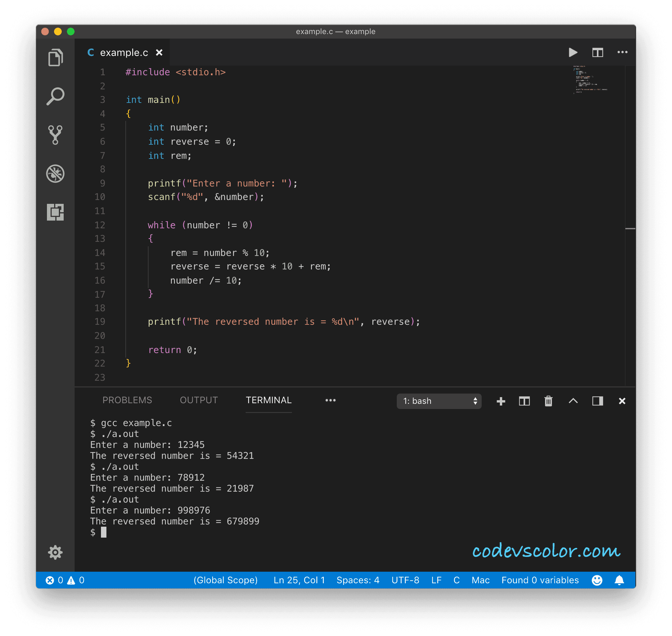
Task: Move panel to the right side
Action: pos(597,401)
